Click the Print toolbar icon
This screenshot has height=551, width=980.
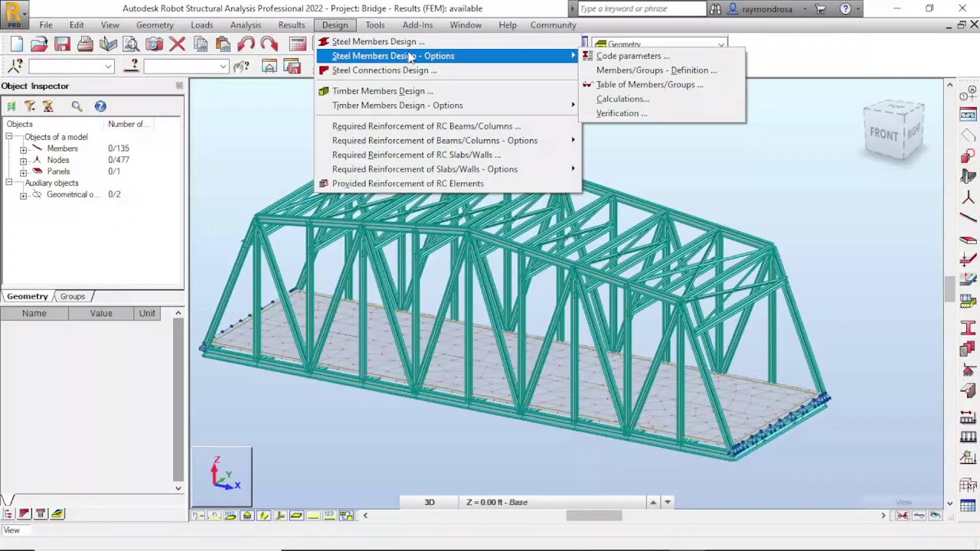85,44
